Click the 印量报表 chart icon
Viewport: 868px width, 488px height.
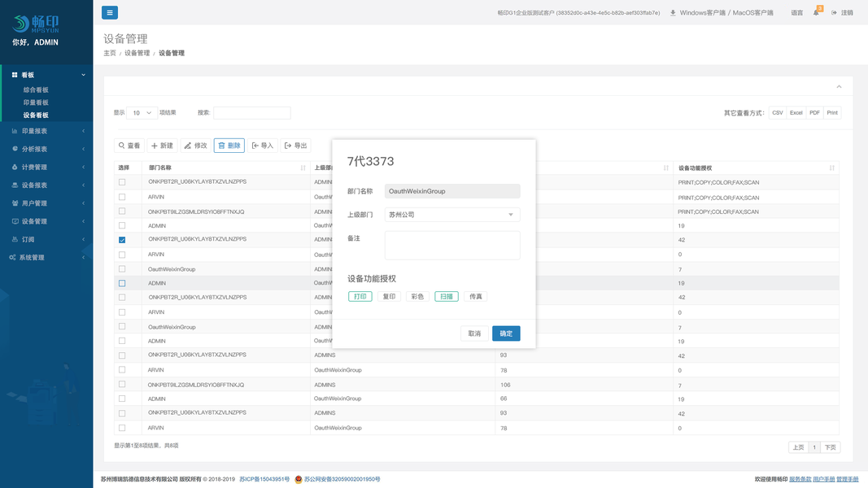click(x=15, y=131)
